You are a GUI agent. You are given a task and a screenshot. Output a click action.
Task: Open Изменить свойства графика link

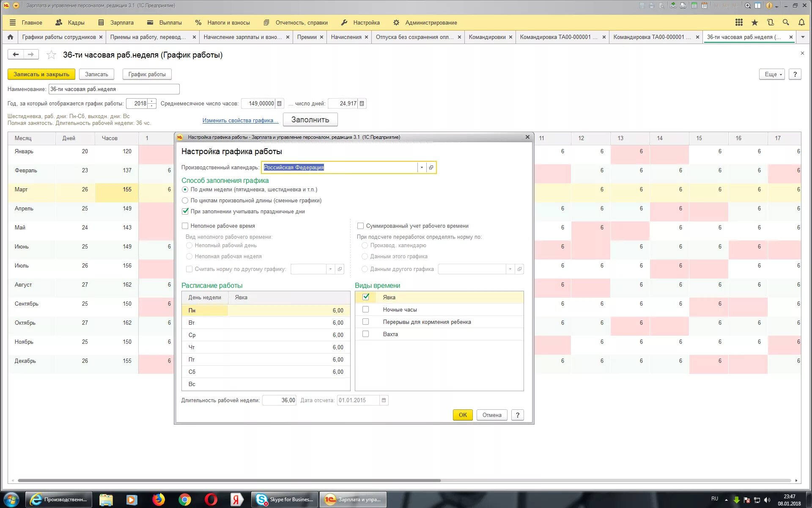(240, 120)
